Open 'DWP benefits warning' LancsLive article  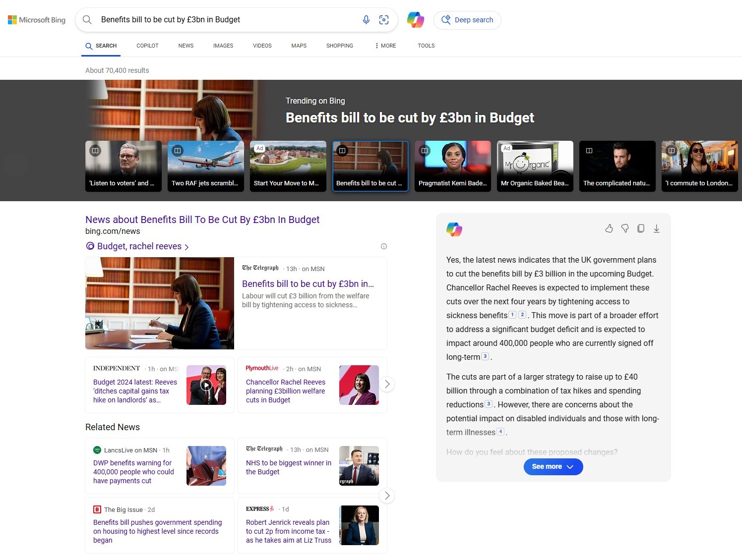133,472
